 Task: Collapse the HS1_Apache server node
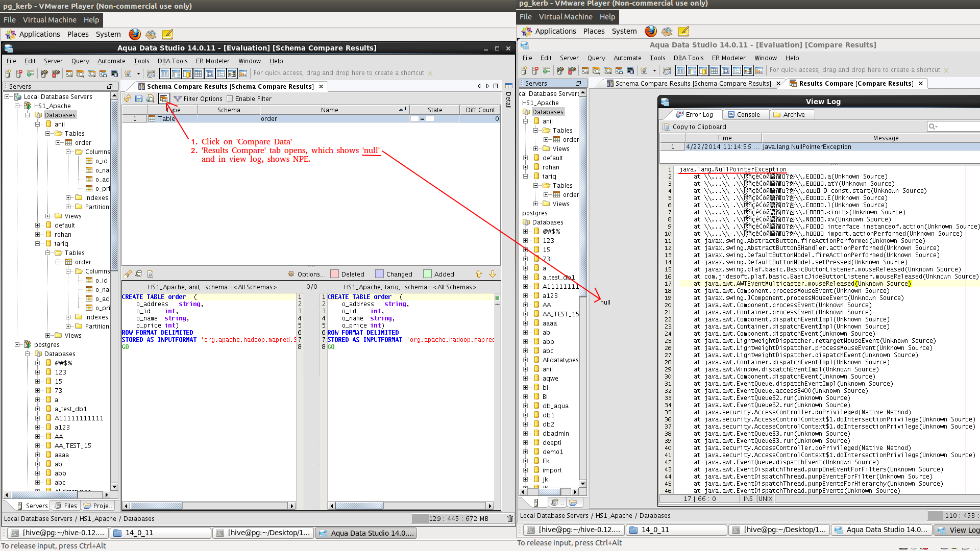[x=17, y=106]
